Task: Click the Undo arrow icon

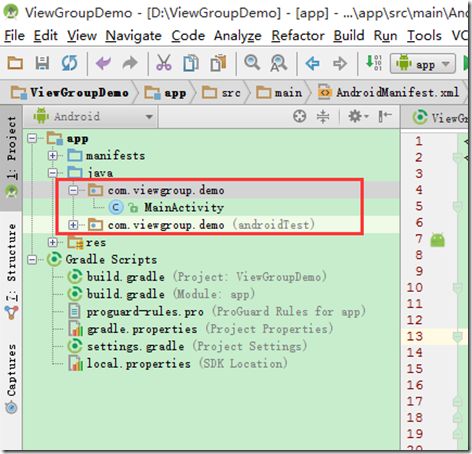Action: tap(103, 63)
